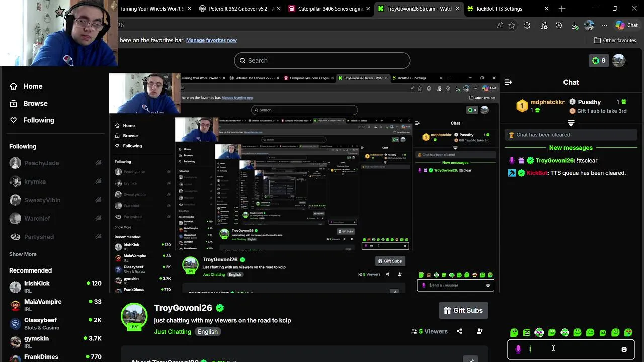Click the 5 Viewers count
The width and height of the screenshot is (644, 362).
coord(429,331)
